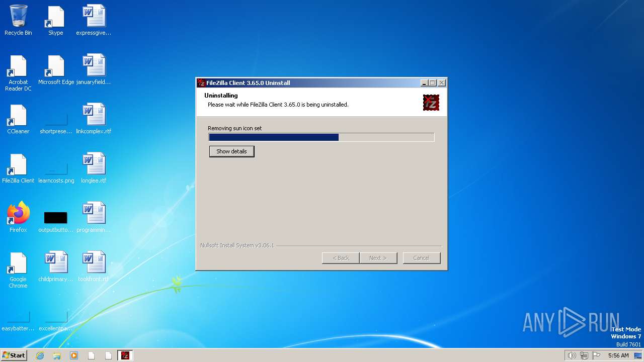Click the 5:56 AM system clock

618,355
